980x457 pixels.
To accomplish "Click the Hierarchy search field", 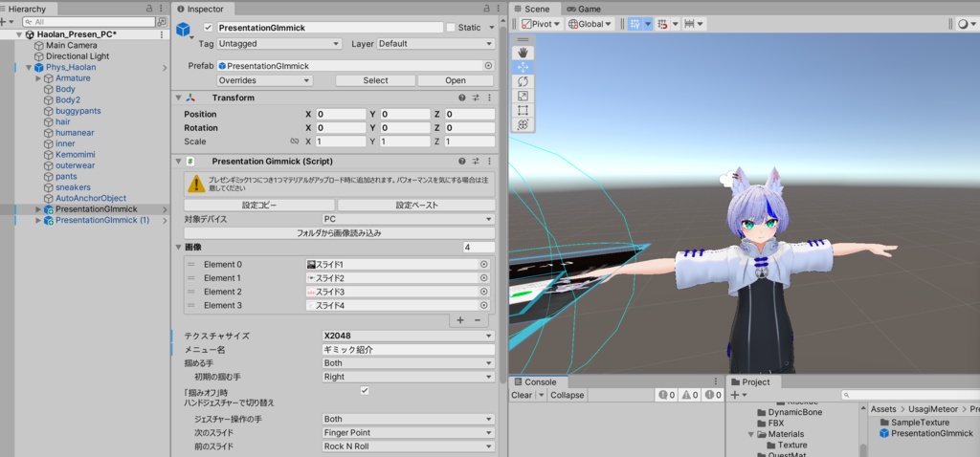I will (x=89, y=22).
